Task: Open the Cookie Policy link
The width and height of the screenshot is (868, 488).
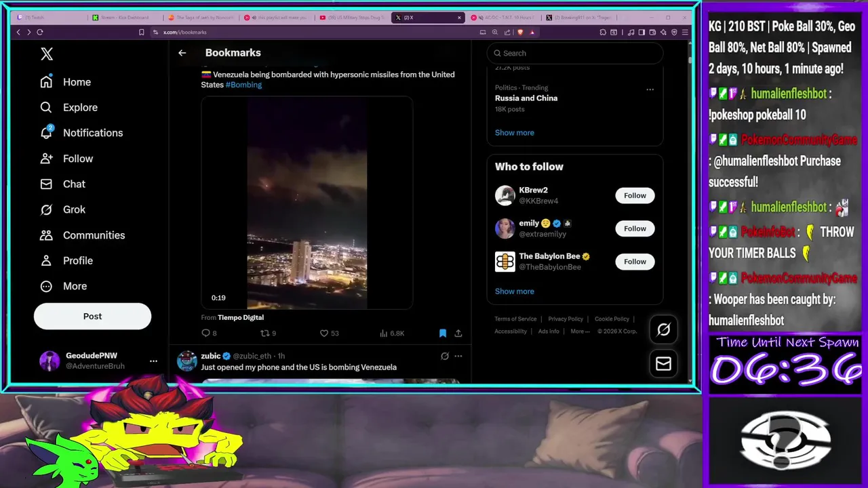Action: tap(612, 319)
